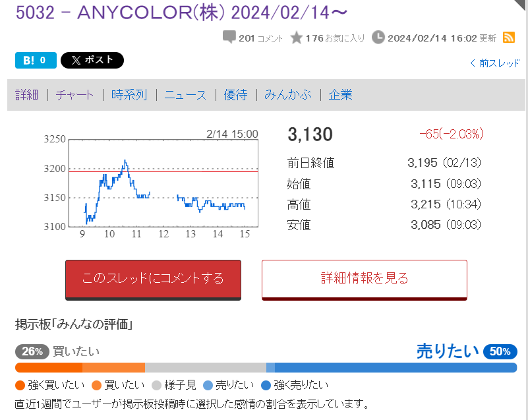Viewport: 528px width, 420px height.
Task: Click the light blue 売りたい legend dot
Action: pyautogui.click(x=208, y=385)
